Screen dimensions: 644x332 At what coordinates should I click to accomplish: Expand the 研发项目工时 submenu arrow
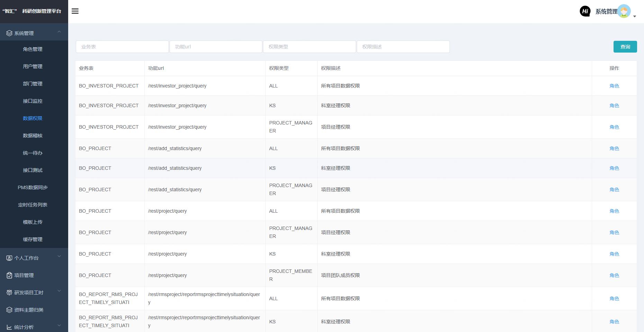pos(59,291)
